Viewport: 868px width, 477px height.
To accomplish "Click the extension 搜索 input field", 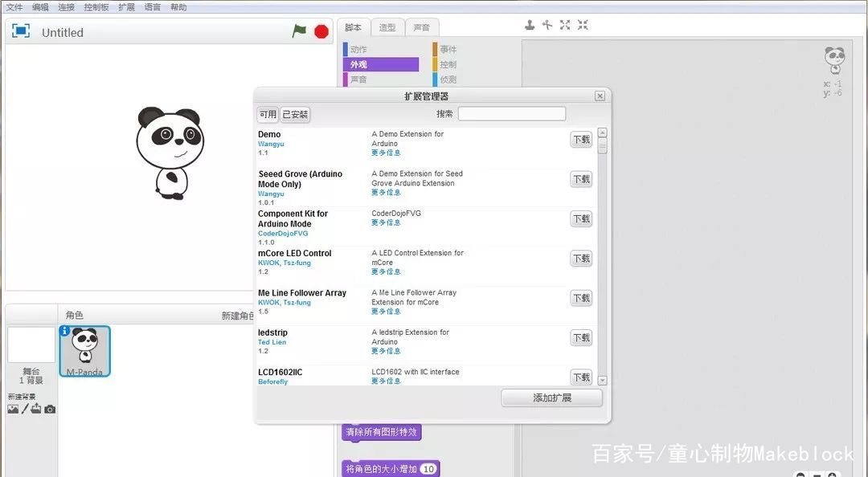I will pos(512,113).
